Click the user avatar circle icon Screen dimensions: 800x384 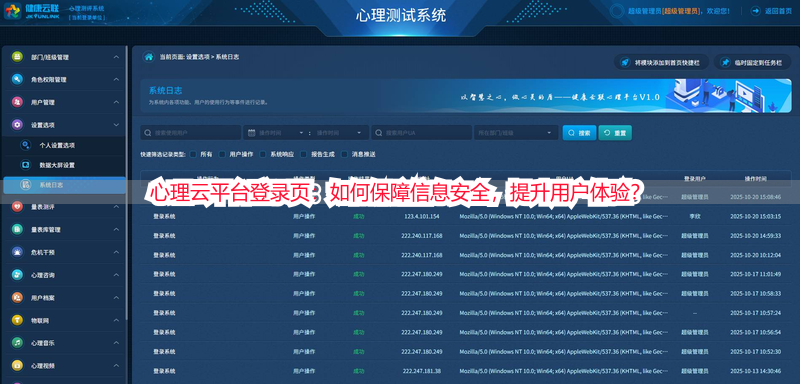point(617,11)
